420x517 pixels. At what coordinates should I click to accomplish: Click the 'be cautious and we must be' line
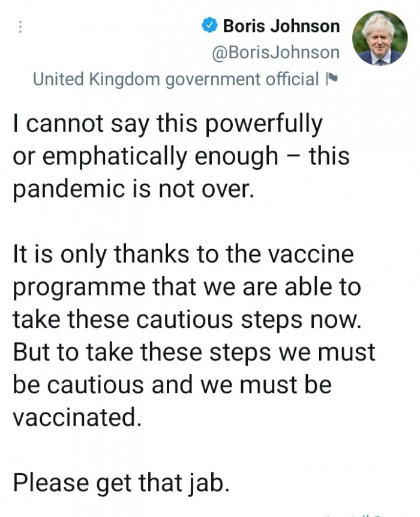click(172, 384)
